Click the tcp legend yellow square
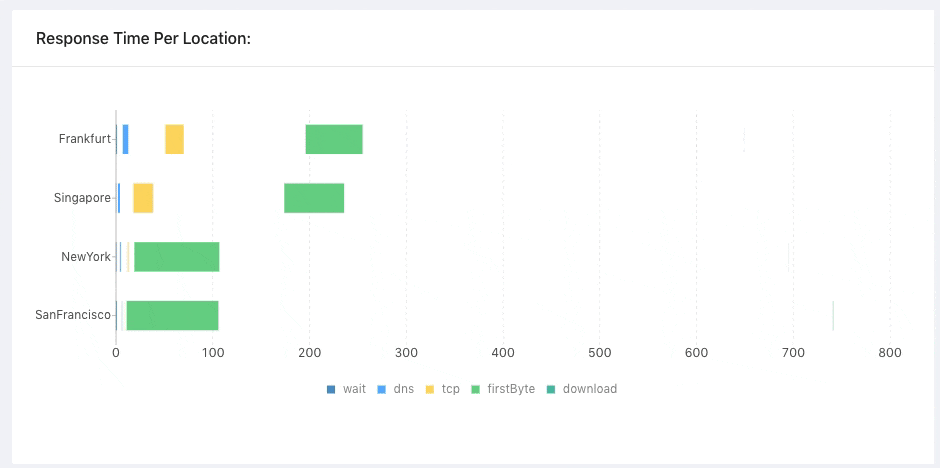The width and height of the screenshot is (940, 468). (429, 389)
